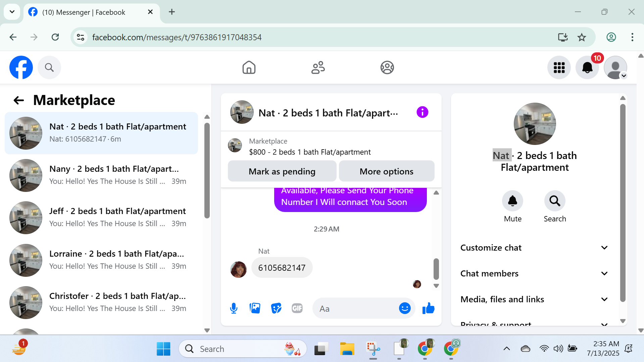The width and height of the screenshot is (644, 362).
Task: Go to the Home feed icon
Action: 249,67
